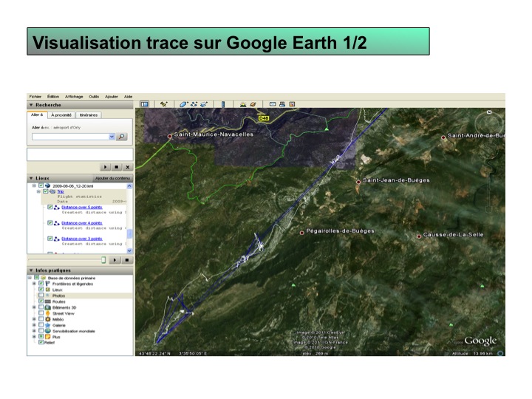532x399 pixels.
Task: Click the tour time slider handle
Action: click(x=103, y=260)
